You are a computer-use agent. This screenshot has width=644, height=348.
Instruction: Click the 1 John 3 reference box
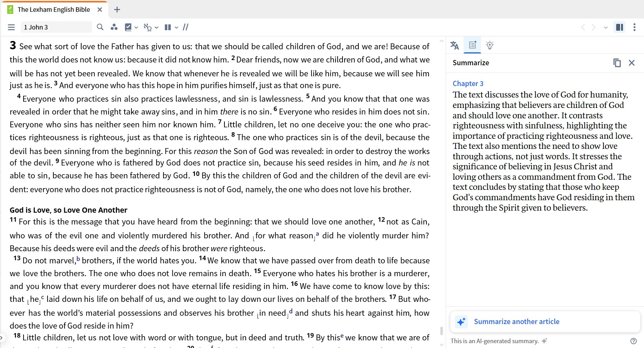click(57, 27)
